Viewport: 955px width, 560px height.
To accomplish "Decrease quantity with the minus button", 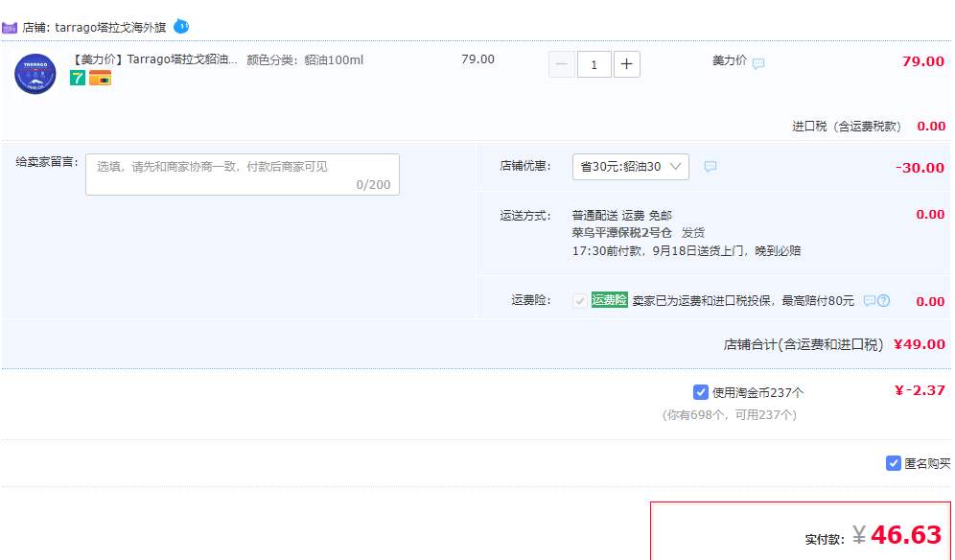I will 562,64.
